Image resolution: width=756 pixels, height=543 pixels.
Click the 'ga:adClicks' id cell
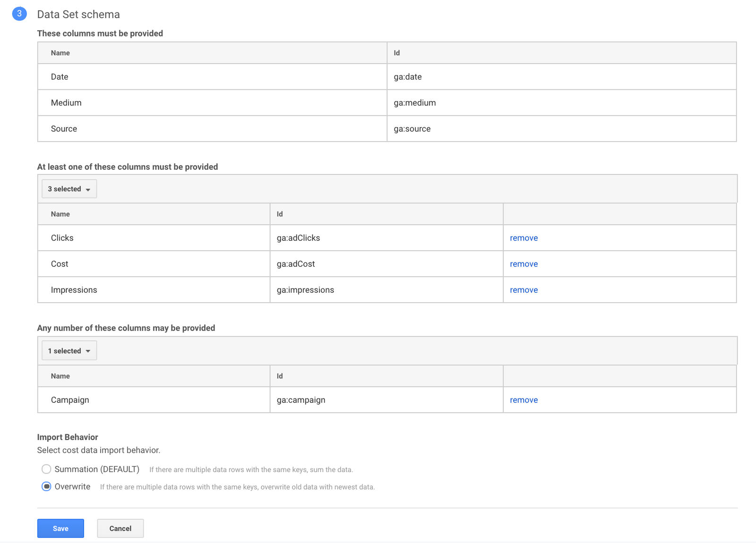tap(387, 238)
